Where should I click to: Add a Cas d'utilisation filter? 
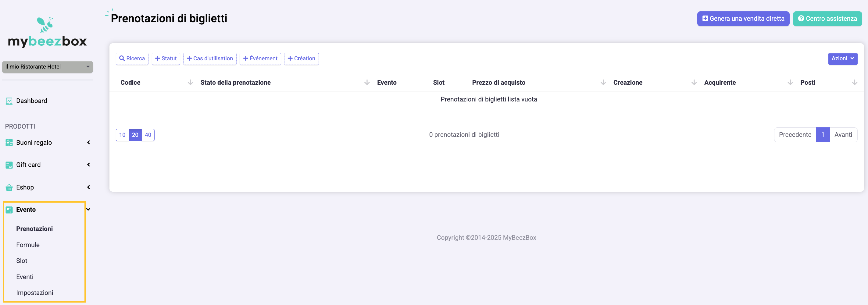click(x=209, y=59)
